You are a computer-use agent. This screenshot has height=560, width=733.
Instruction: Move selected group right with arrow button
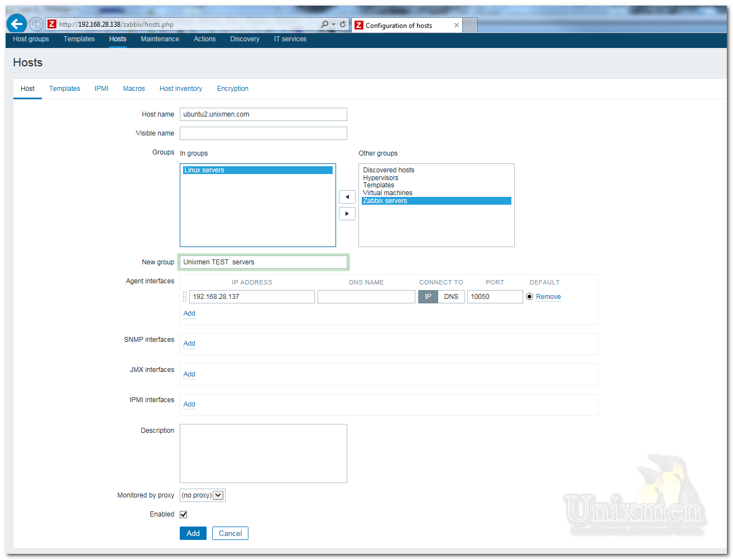point(347,214)
